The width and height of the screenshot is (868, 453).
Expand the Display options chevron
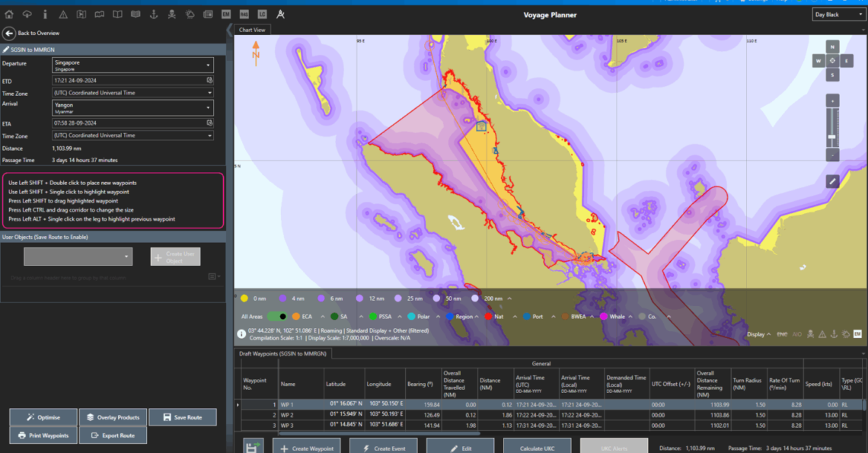click(x=767, y=334)
